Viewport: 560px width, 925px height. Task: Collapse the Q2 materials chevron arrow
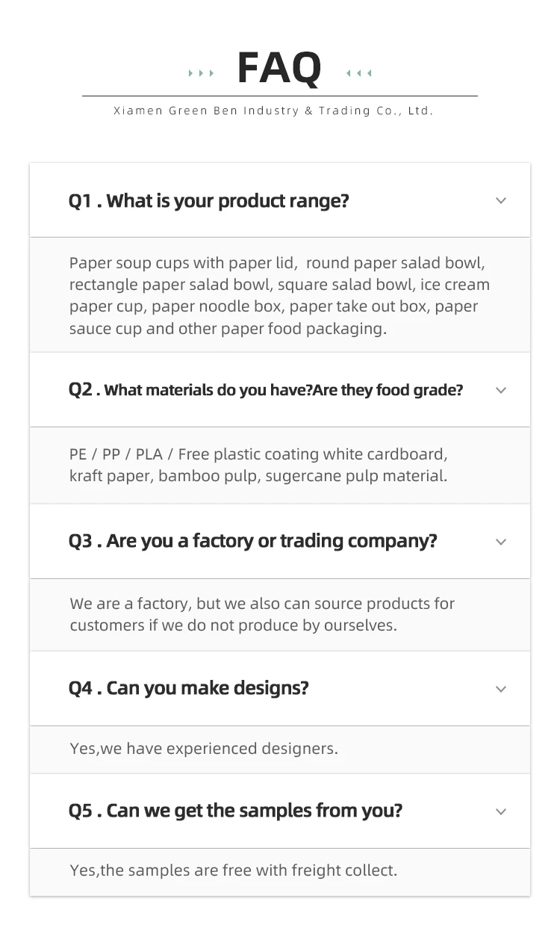click(501, 391)
